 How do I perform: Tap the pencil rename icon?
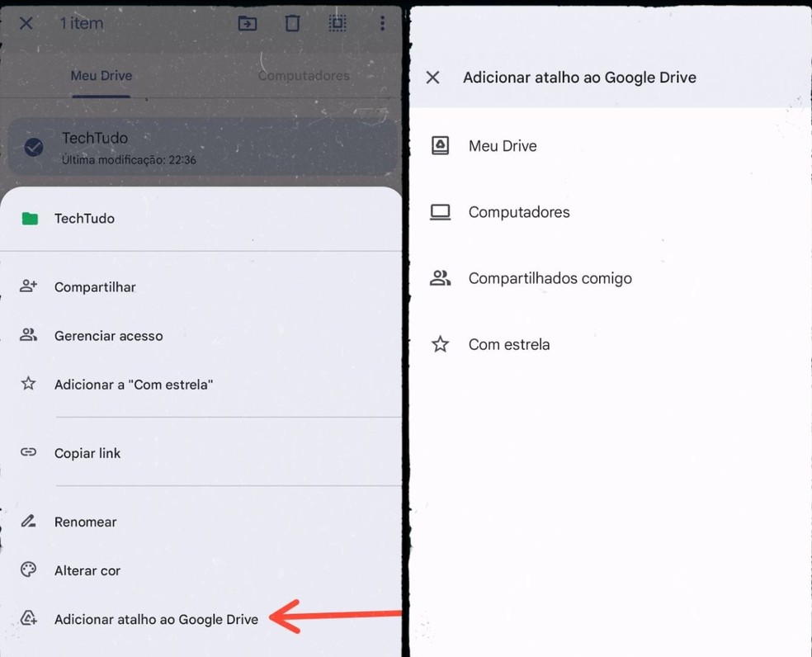29,521
